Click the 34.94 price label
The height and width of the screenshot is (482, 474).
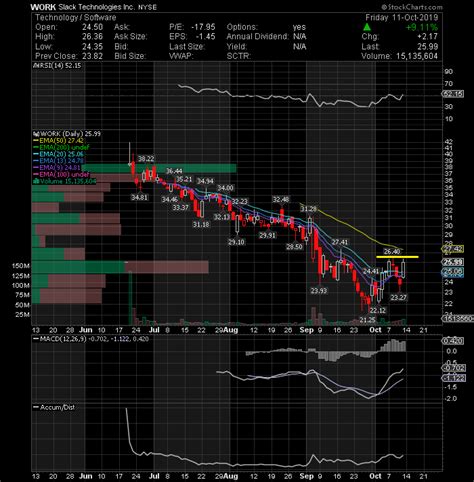point(205,181)
